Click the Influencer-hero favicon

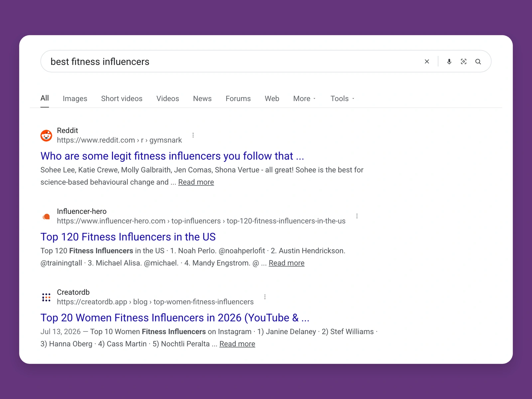(x=46, y=216)
